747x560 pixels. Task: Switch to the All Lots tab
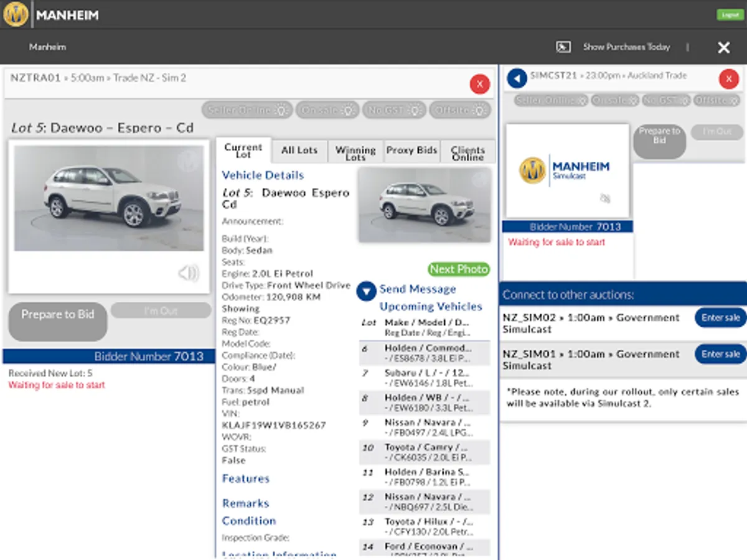tap(299, 151)
